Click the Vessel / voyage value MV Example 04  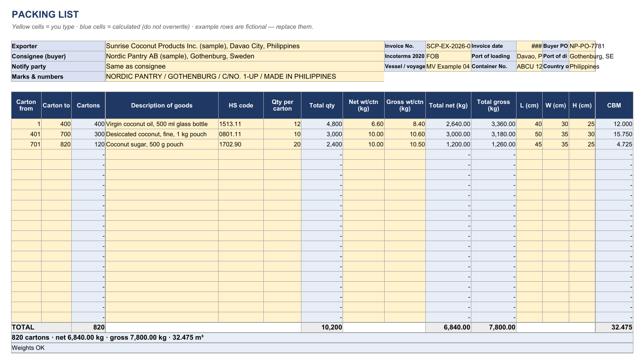click(448, 66)
